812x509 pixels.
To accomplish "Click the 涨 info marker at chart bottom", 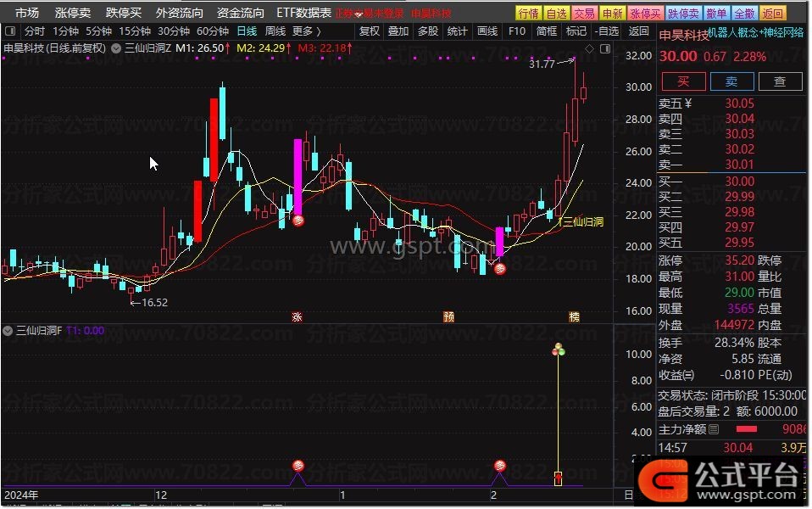I will pyautogui.click(x=297, y=316).
